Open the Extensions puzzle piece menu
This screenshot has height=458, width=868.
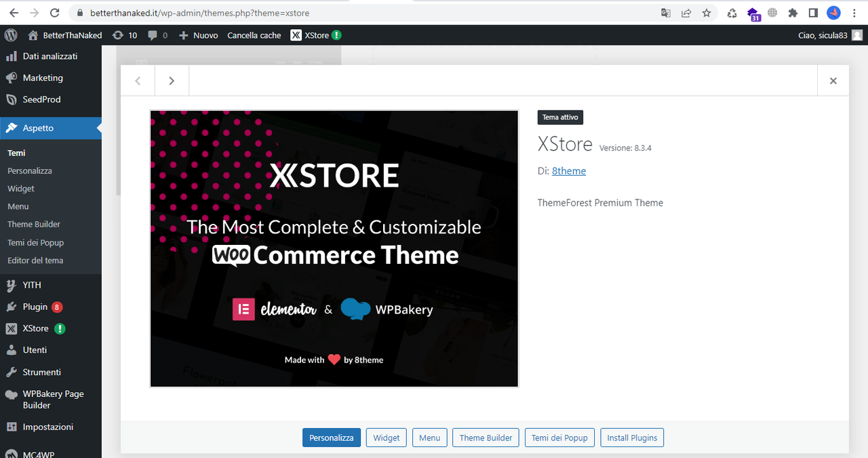[793, 13]
